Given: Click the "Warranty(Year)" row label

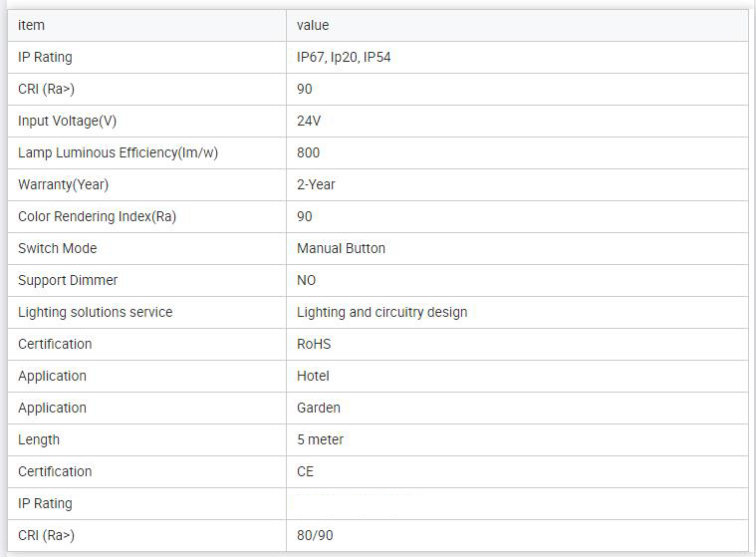Looking at the screenshot, I should tap(63, 184).
